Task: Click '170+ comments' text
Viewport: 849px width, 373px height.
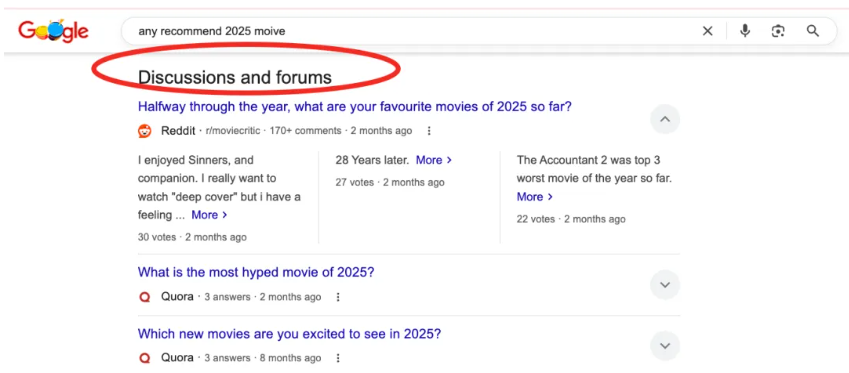Action: point(305,131)
